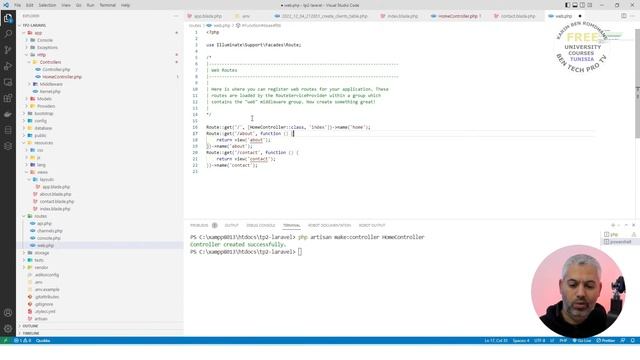The width and height of the screenshot is (640, 360).
Task: Select the powershell terminal instance
Action: [620, 242]
